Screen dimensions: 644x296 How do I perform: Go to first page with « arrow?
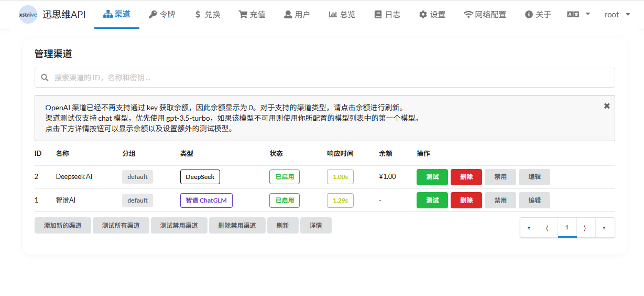coord(529,228)
